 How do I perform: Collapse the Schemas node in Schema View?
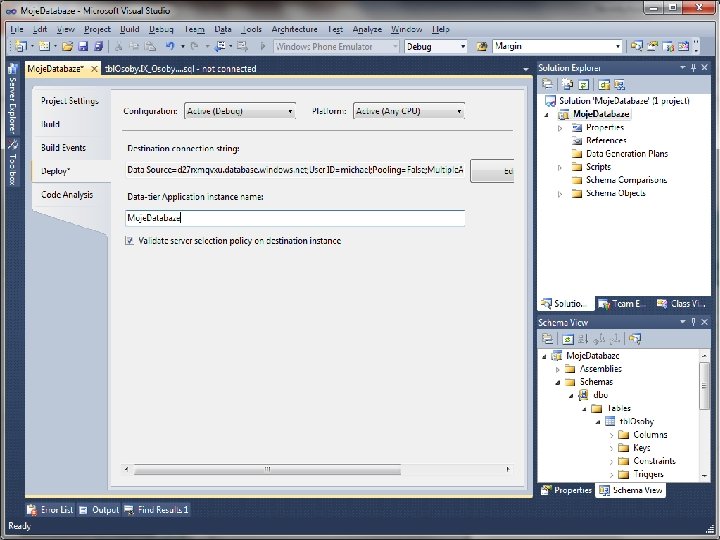pyautogui.click(x=557, y=382)
